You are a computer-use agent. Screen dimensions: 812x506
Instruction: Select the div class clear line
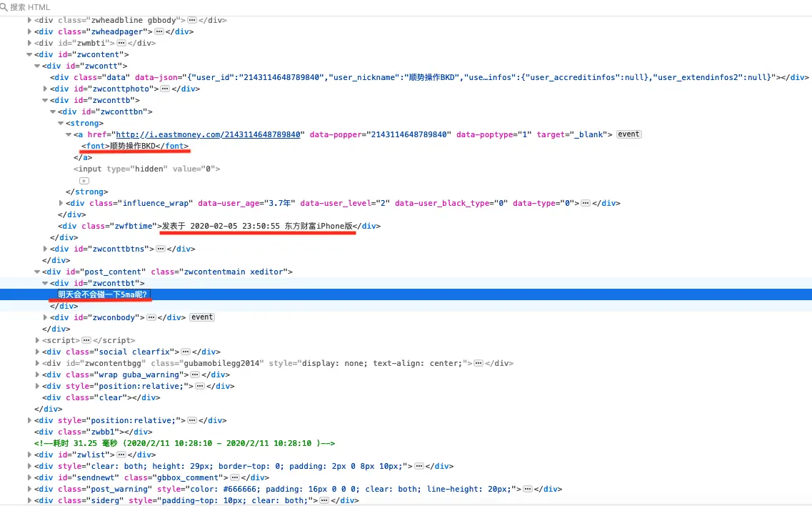click(101, 397)
